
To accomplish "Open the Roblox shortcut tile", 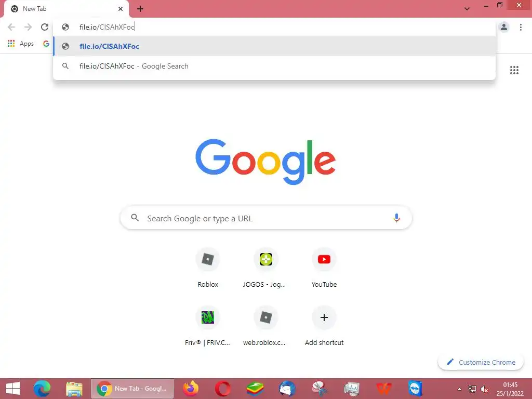I will tap(208, 268).
